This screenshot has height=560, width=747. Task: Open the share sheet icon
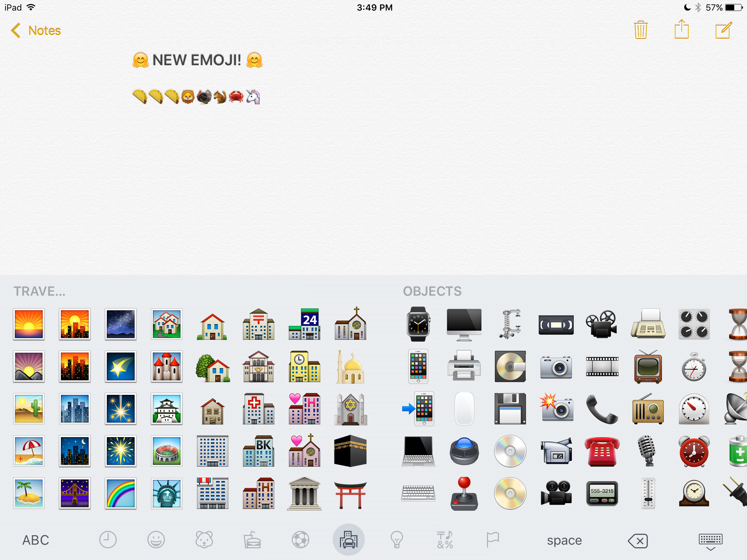coord(681,29)
